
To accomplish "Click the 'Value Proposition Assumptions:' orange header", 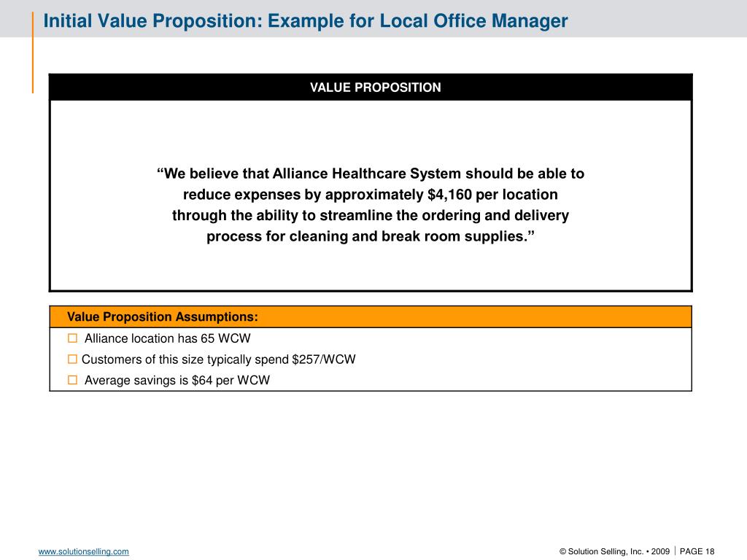I will coord(371,316).
